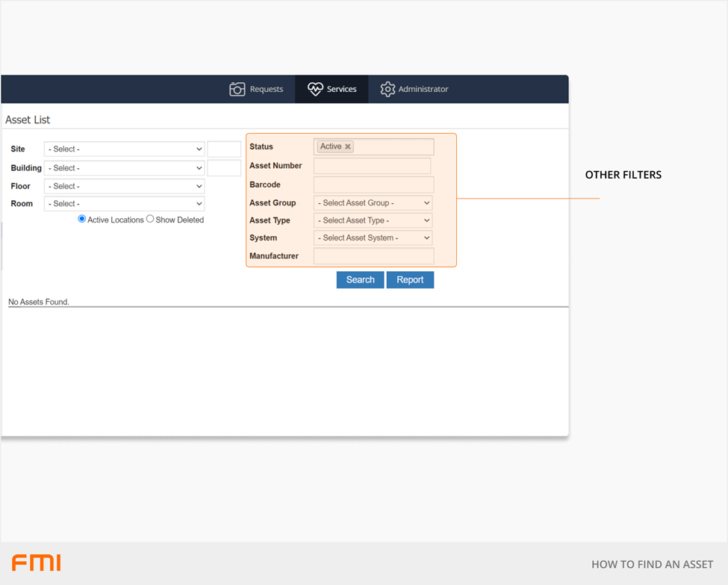Open the Building dropdown
728x585 pixels.
(x=124, y=168)
